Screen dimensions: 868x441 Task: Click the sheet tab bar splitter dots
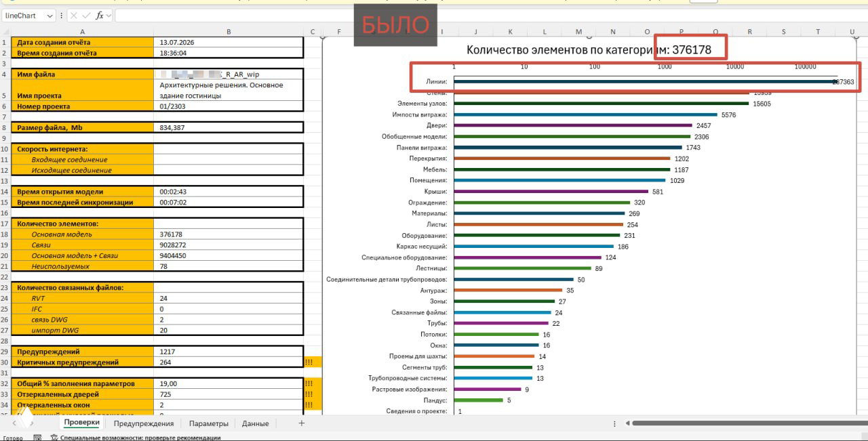614,423
